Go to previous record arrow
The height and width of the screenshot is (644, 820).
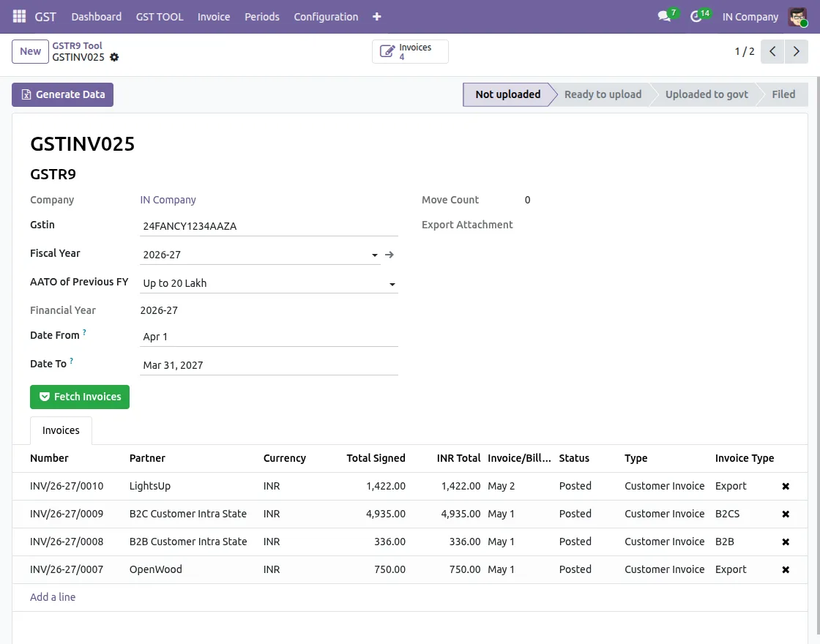(772, 51)
